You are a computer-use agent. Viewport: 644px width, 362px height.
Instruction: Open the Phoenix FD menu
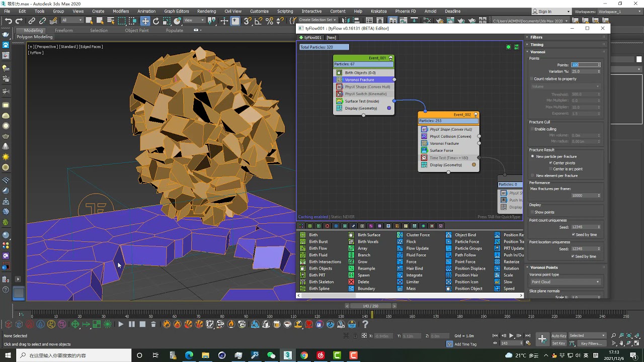point(406,11)
